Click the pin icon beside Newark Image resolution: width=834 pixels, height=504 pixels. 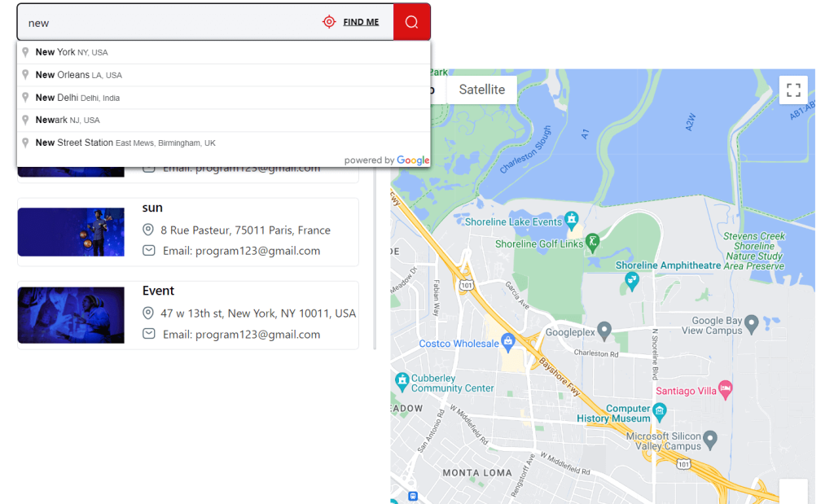tap(25, 121)
